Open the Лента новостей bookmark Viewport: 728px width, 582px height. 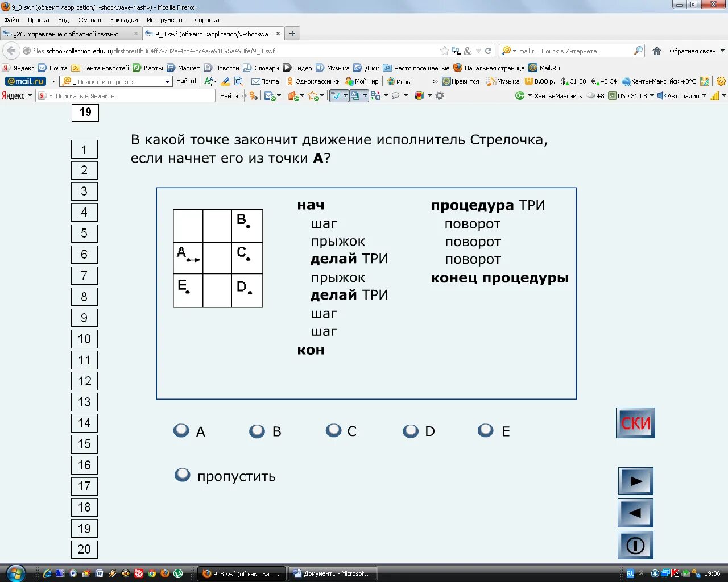coord(100,68)
